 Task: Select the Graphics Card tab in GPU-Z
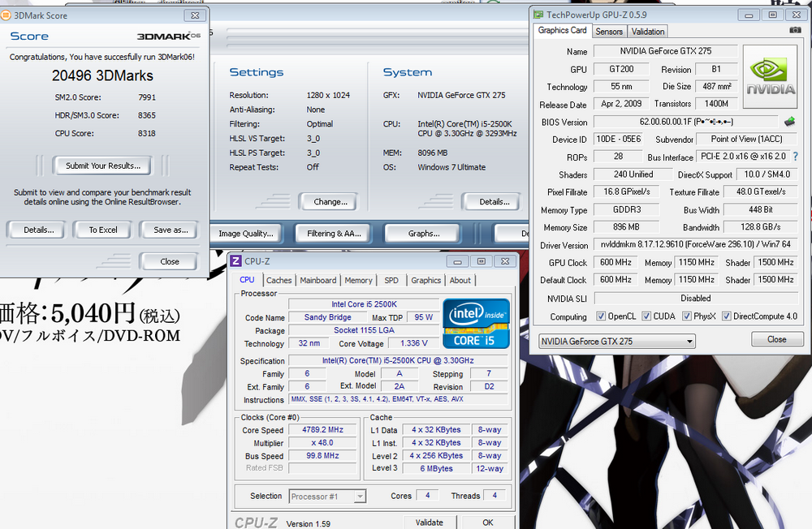click(x=563, y=31)
